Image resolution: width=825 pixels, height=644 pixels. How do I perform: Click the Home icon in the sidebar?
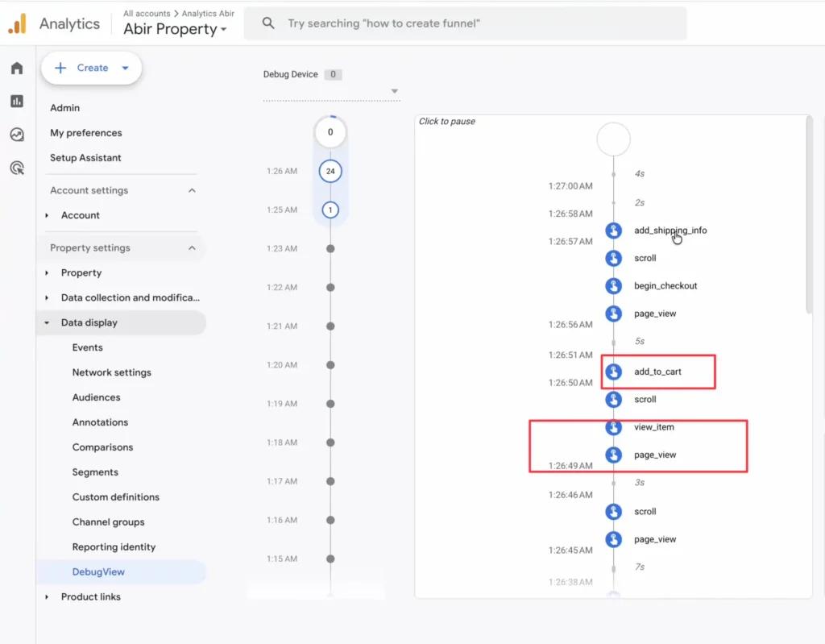[16, 68]
